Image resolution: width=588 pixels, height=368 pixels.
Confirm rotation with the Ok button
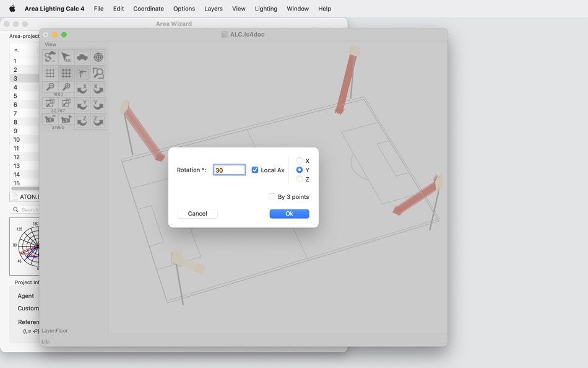(289, 214)
